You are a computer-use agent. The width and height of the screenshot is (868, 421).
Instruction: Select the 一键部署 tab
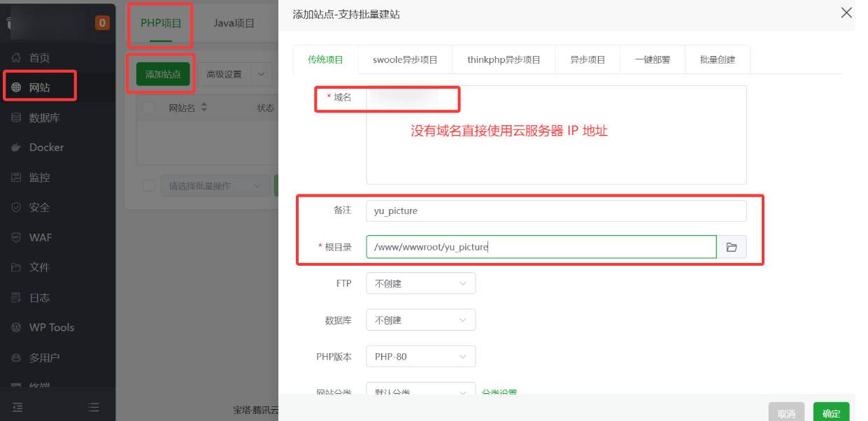pos(652,59)
